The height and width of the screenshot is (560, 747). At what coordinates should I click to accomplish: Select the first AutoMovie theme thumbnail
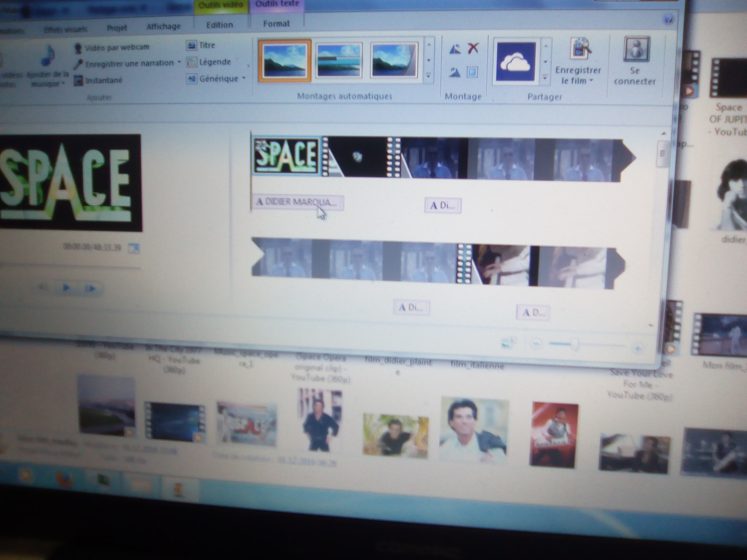285,61
